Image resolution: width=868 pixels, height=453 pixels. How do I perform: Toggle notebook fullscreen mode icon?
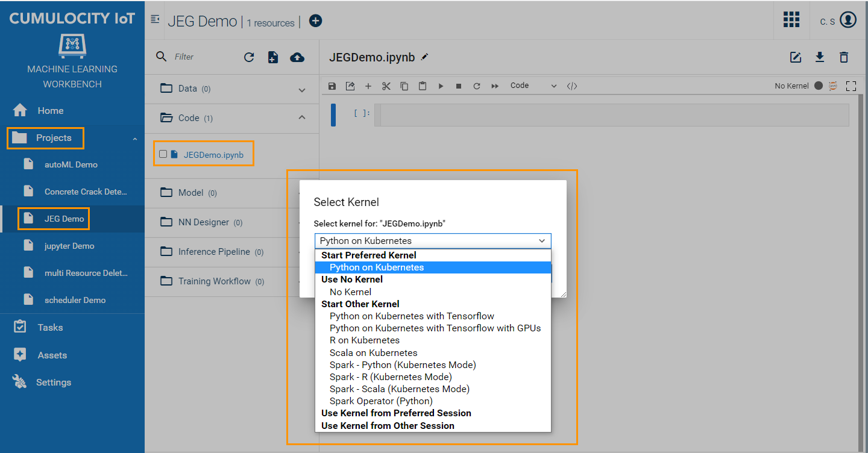851,86
